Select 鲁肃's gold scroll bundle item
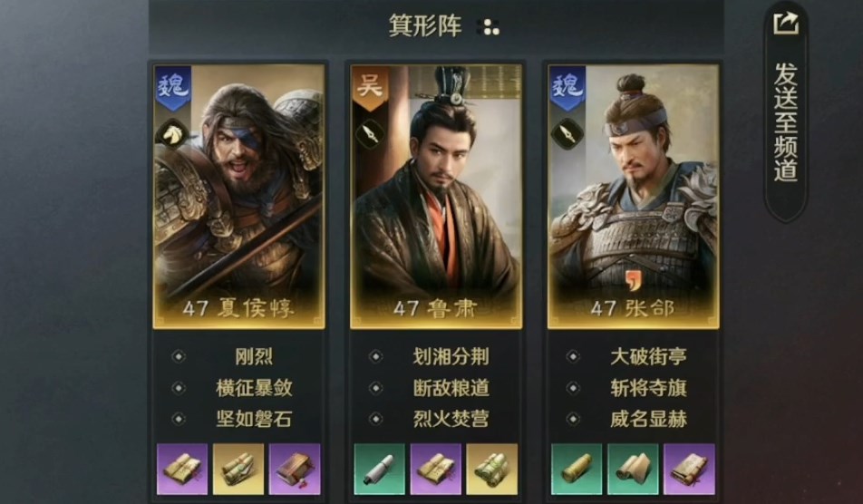863x504 pixels. pyautogui.click(x=491, y=469)
